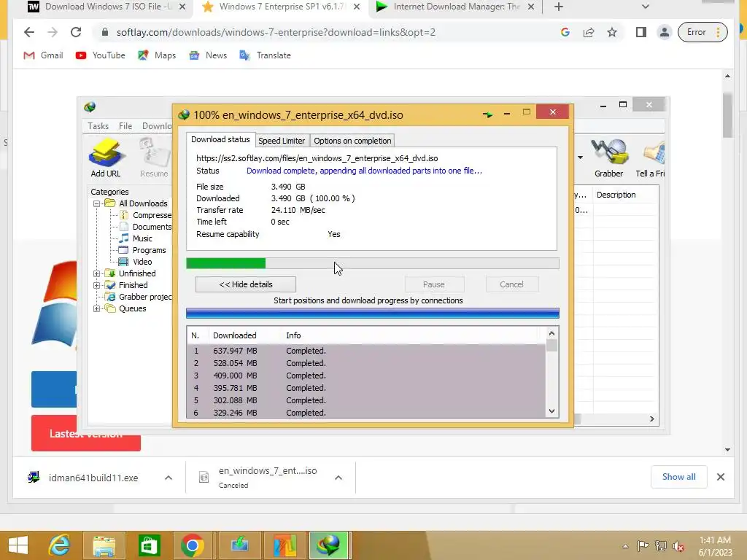Select All Downloads folder in Categories
747x560 pixels.
pos(136,203)
